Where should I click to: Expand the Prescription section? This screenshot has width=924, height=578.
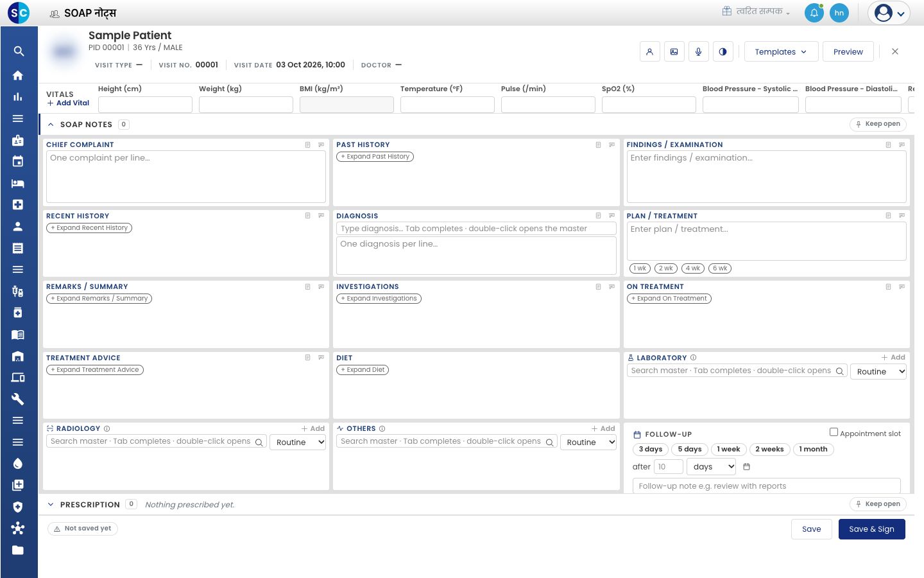pyautogui.click(x=51, y=505)
